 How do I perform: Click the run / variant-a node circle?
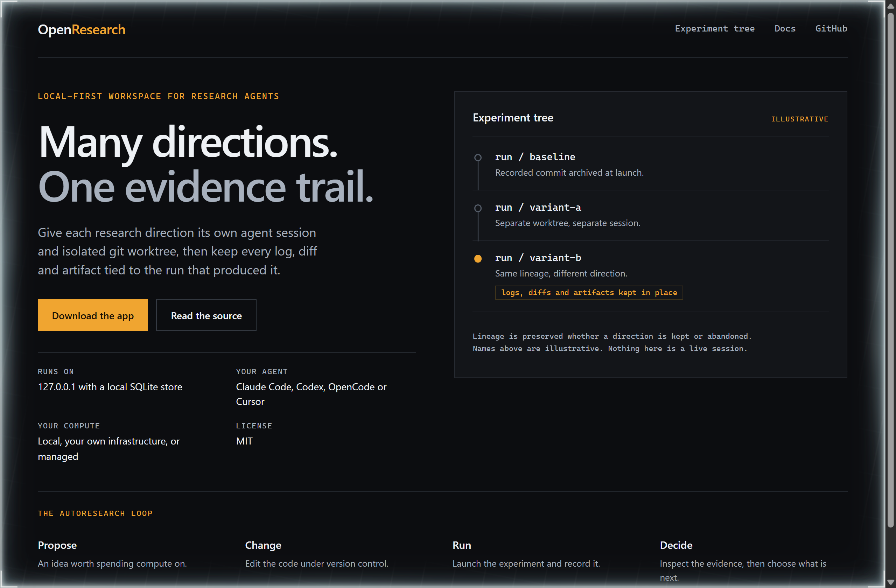click(x=477, y=208)
